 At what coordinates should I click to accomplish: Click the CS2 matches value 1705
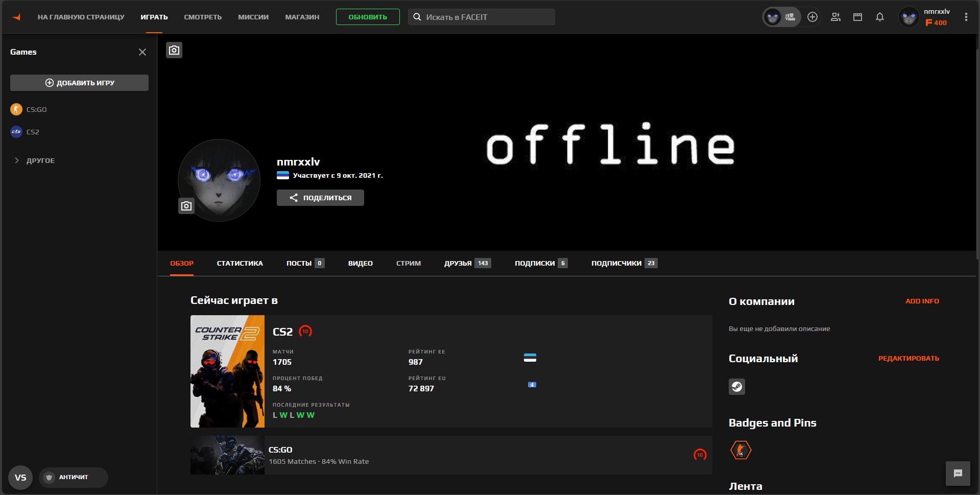(282, 362)
